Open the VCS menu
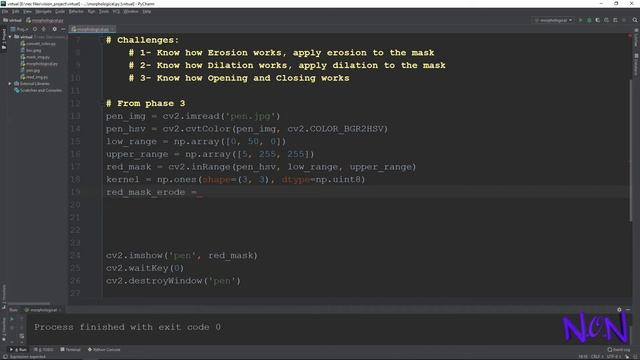 pos(116,11)
